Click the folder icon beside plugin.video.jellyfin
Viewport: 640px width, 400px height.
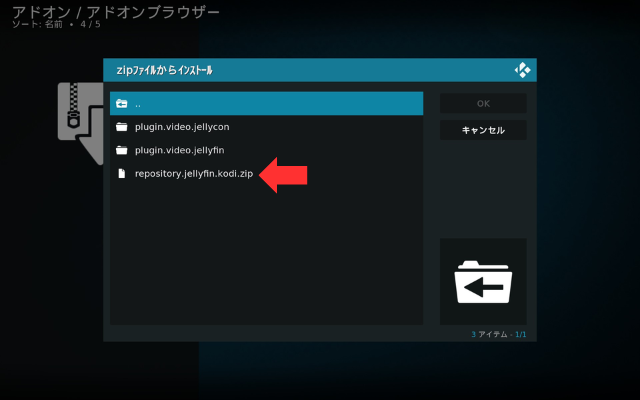pyautogui.click(x=122, y=150)
